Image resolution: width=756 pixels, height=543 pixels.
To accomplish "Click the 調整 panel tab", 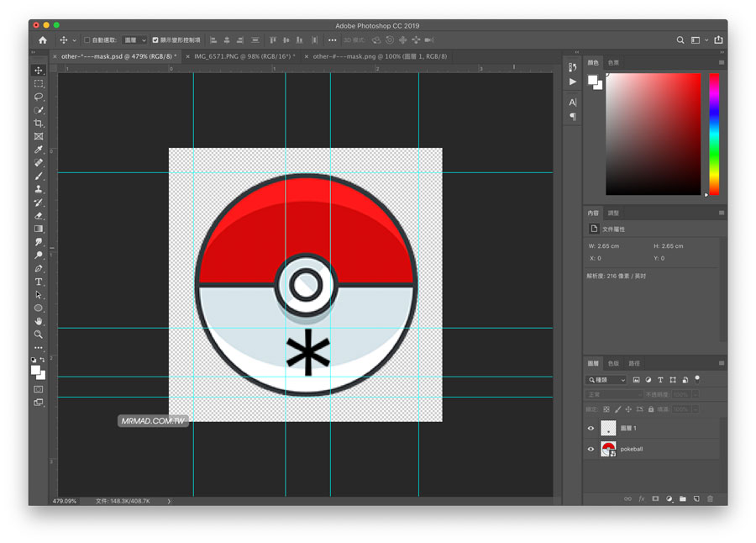I will click(613, 214).
